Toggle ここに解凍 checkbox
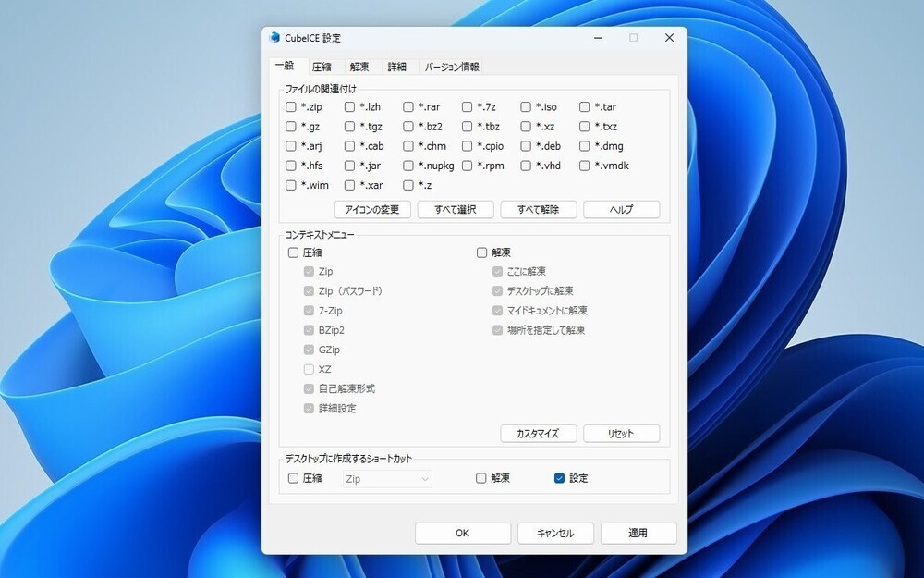 click(497, 271)
